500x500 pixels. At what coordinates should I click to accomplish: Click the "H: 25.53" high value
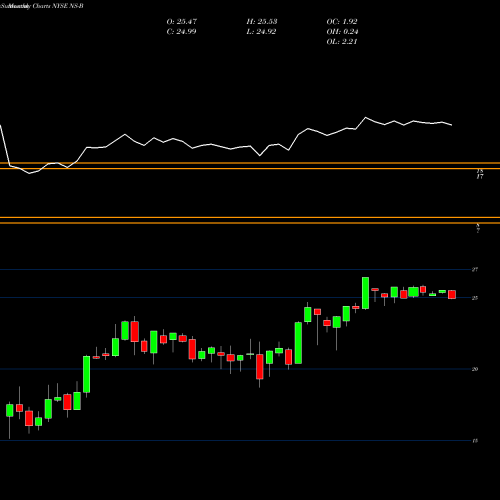tap(262, 22)
